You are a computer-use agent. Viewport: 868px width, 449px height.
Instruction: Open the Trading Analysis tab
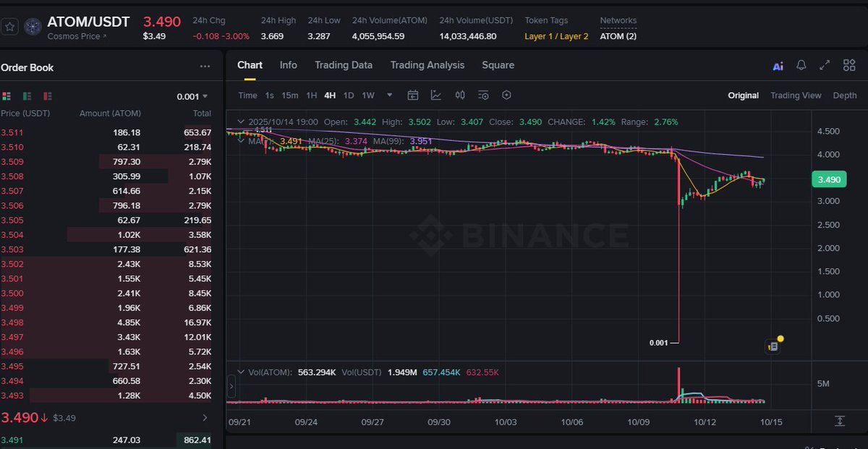[427, 65]
